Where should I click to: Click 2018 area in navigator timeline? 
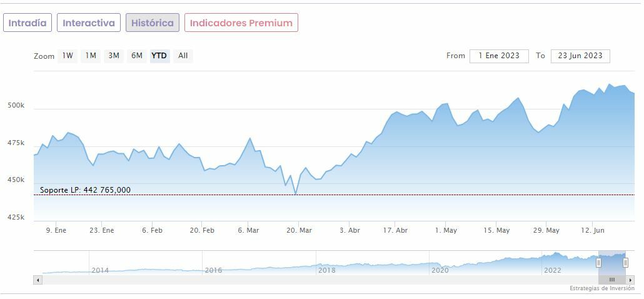click(x=326, y=270)
